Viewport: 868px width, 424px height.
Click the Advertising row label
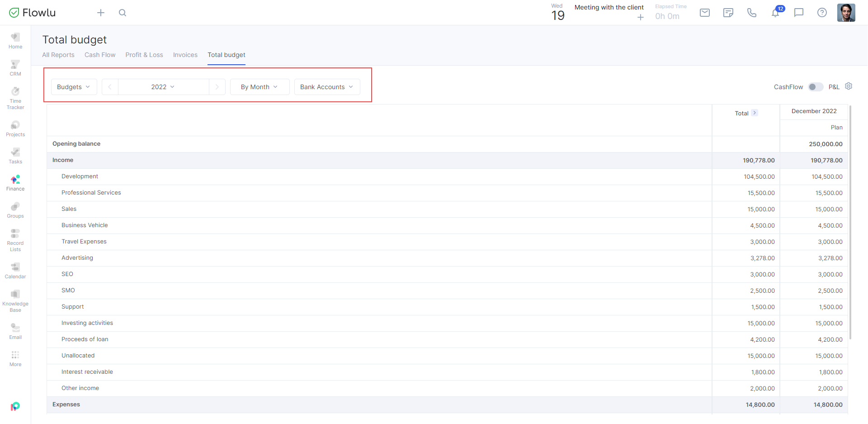(77, 258)
